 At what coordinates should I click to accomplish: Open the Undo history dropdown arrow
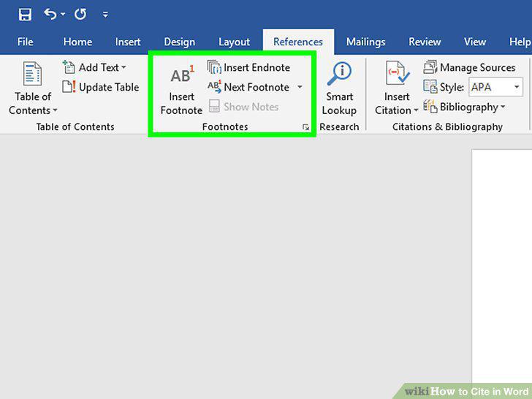click(x=63, y=15)
